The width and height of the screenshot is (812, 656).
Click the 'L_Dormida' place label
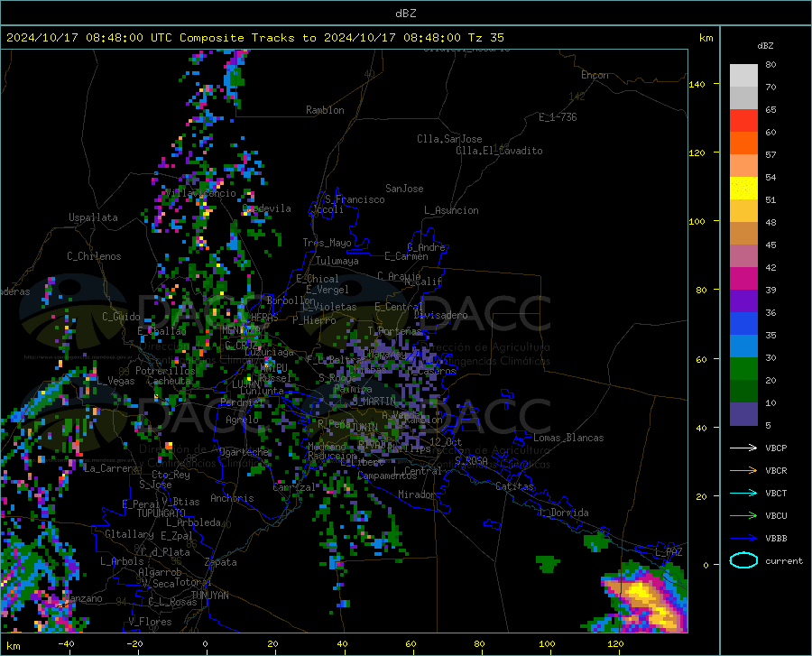pos(564,513)
